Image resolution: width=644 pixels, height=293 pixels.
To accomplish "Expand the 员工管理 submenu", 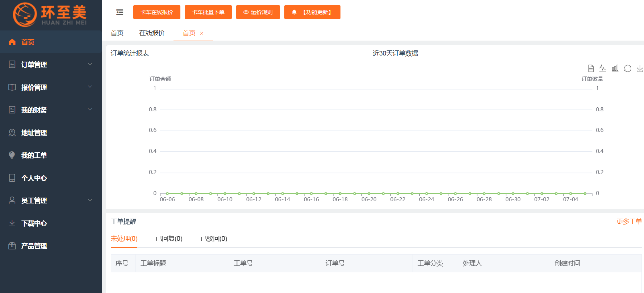I will 51,201.
